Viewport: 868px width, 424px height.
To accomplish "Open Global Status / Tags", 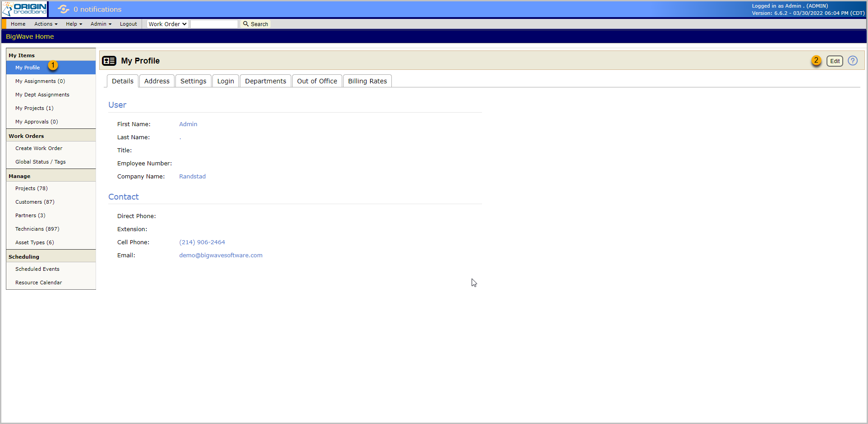I will point(51,162).
